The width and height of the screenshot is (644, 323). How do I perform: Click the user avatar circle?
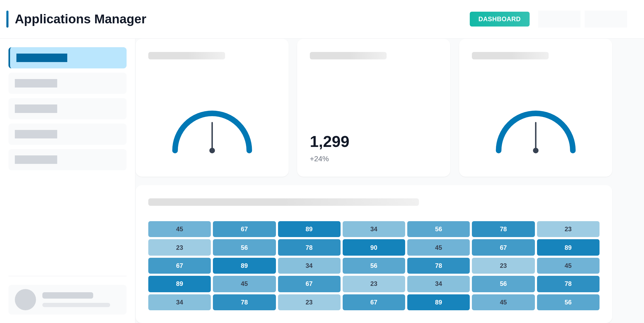[25, 300]
